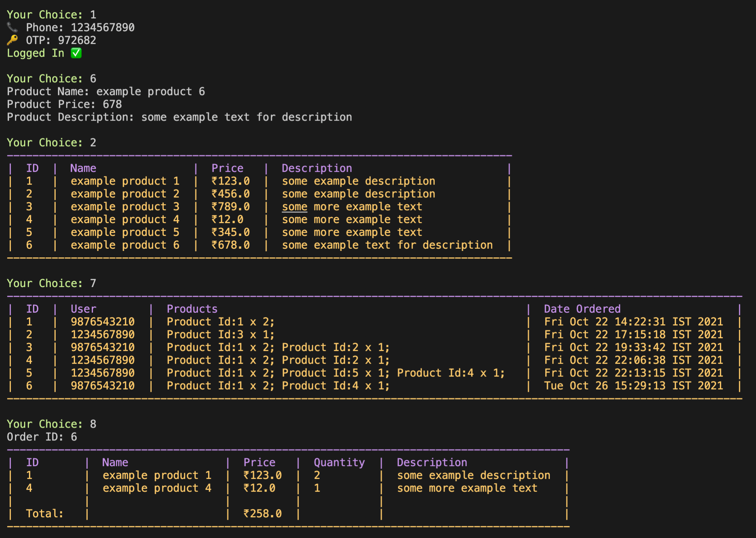Click phone number 1234567890 at top

click(102, 28)
